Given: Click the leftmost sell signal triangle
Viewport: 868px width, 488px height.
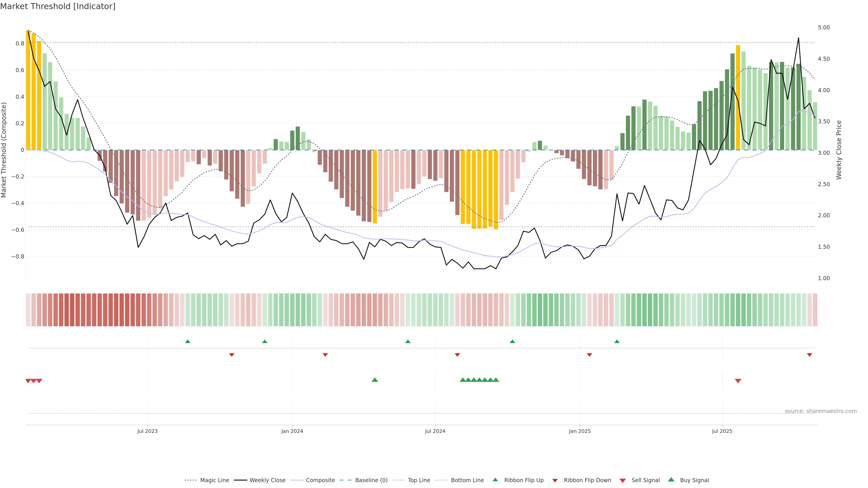Looking at the screenshot, I should [28, 381].
